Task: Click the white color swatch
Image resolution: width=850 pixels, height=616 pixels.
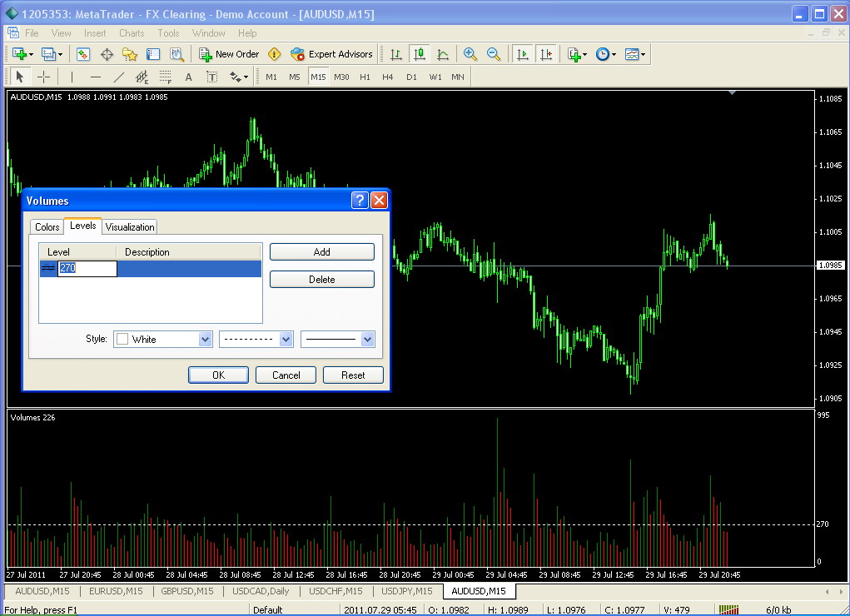Action: coord(122,340)
